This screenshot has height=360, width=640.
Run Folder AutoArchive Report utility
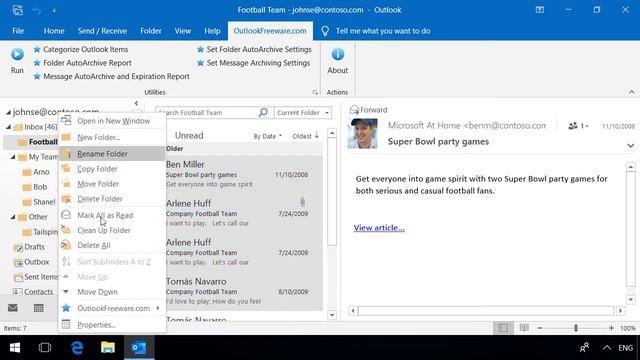click(82, 63)
